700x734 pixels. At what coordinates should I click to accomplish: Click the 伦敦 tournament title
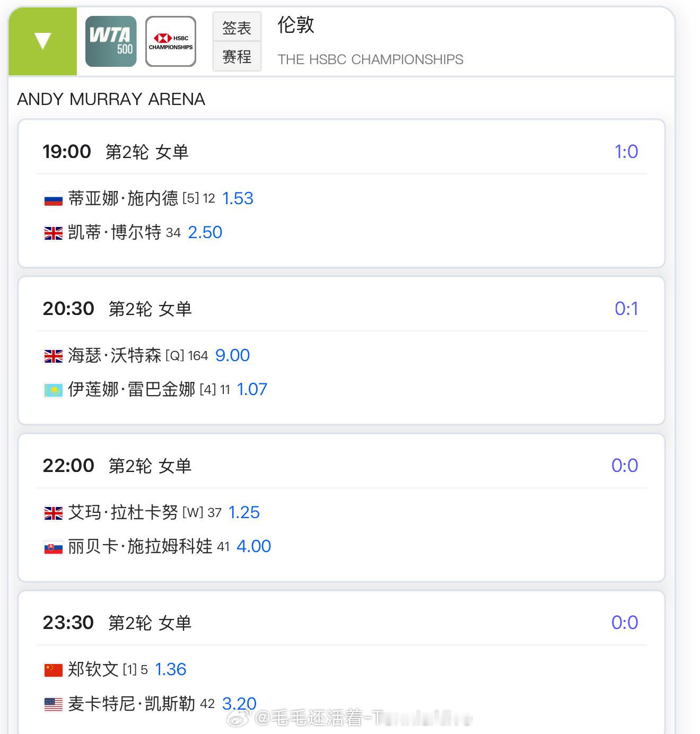click(296, 24)
